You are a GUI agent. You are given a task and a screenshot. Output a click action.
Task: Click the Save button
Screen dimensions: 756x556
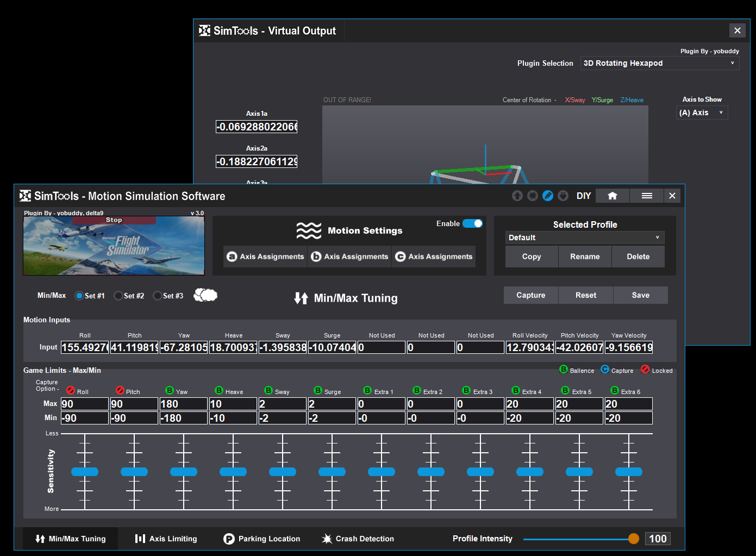pos(641,295)
